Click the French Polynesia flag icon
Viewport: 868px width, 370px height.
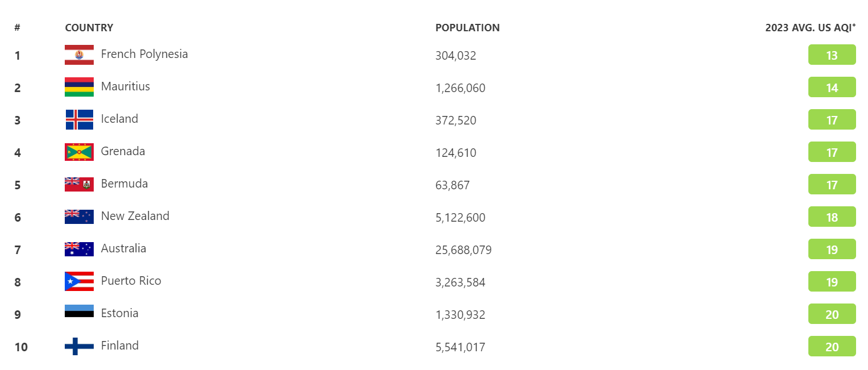tap(79, 55)
